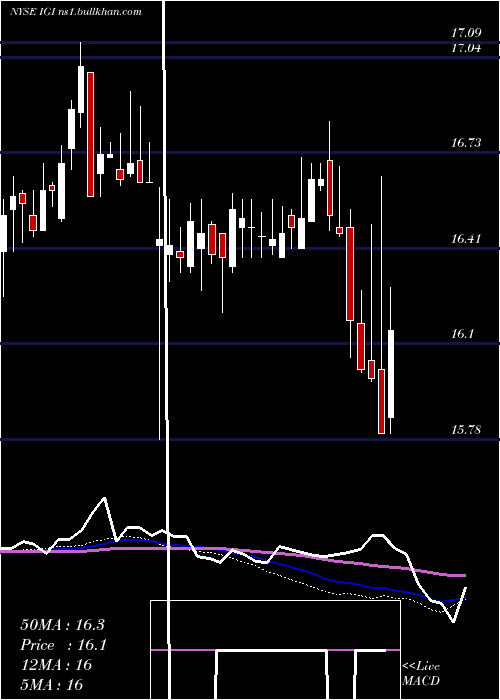Click the Price : 16.1 readout

pos(63,645)
